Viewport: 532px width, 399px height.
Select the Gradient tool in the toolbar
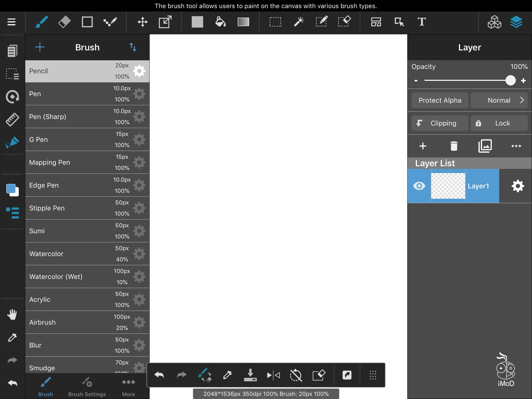tap(243, 22)
